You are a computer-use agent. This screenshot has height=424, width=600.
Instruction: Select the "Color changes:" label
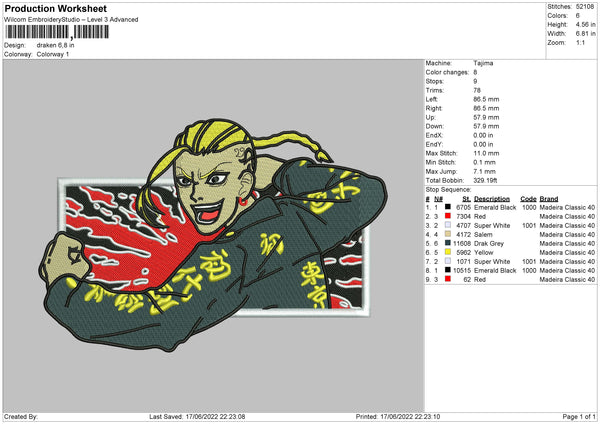[x=447, y=72]
